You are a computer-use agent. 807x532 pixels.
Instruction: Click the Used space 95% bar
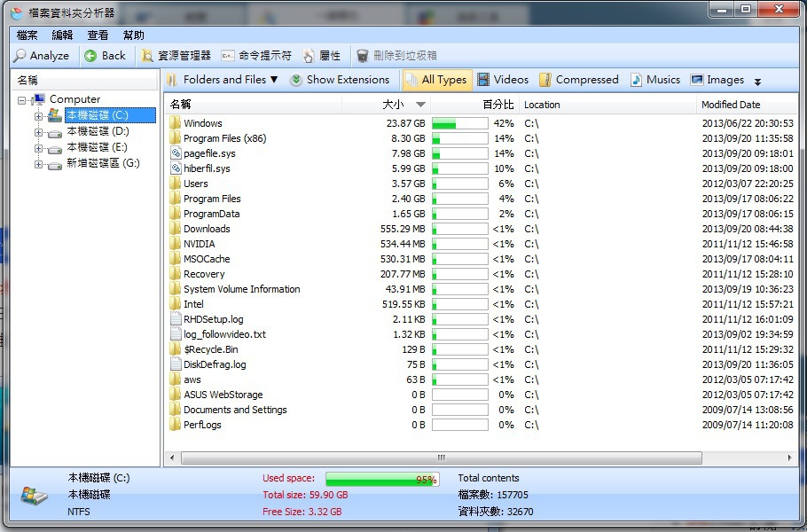382,479
